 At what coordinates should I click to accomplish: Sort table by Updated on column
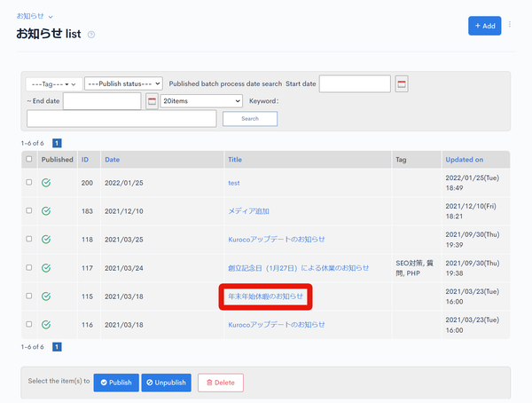click(464, 160)
